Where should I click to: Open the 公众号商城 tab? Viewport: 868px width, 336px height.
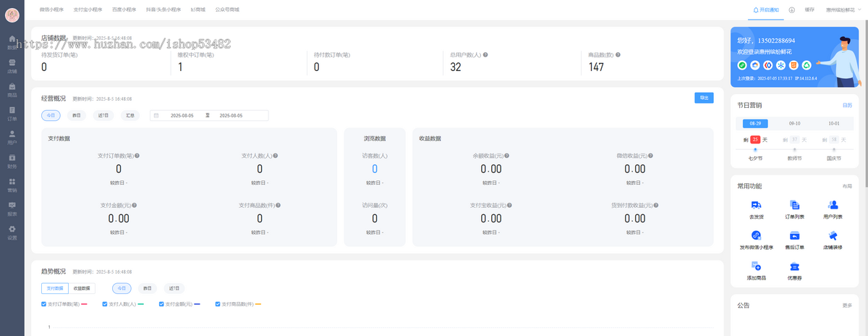227,10
